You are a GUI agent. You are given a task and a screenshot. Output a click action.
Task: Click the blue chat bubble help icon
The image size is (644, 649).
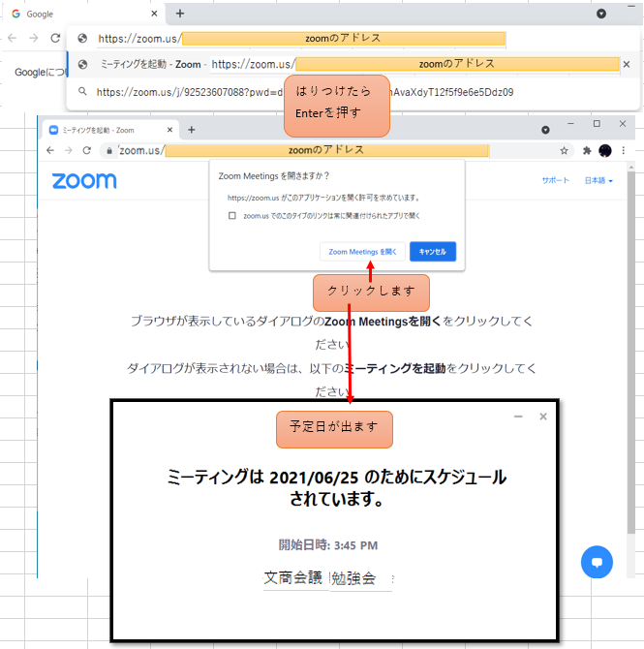597,563
